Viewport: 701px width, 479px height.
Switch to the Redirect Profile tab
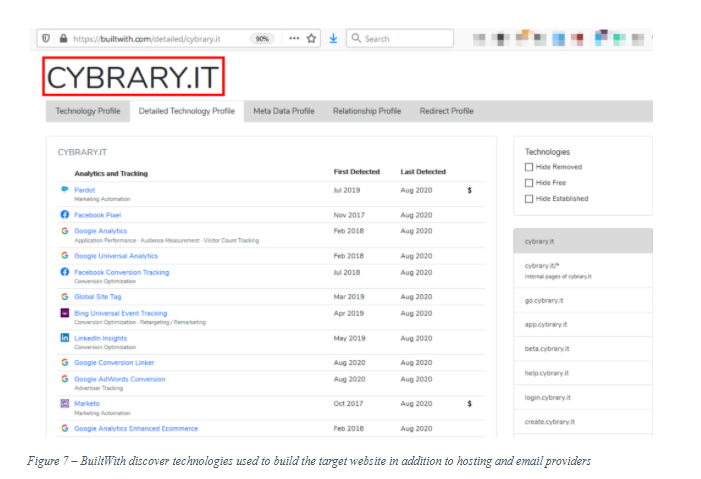[x=446, y=111]
